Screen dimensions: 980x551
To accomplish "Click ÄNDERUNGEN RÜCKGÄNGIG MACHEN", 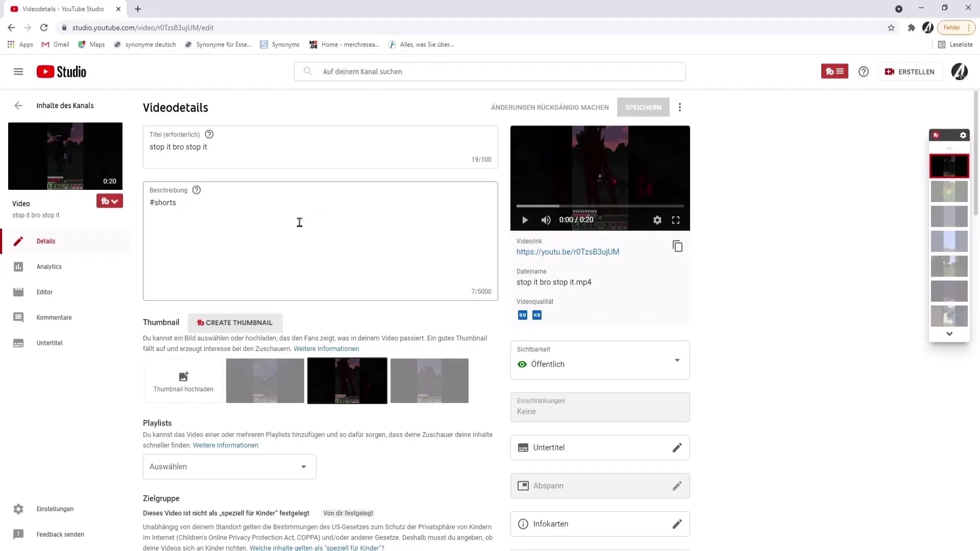I will click(x=550, y=108).
